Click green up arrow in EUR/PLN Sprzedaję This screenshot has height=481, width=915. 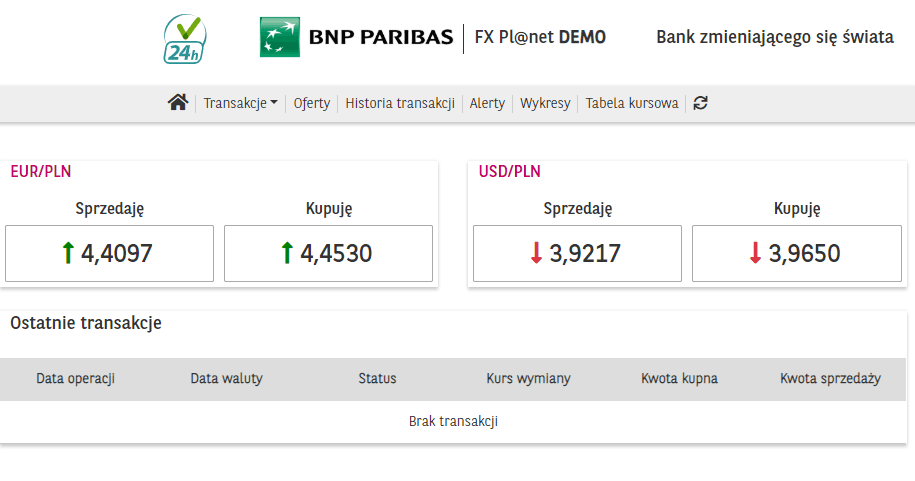[x=68, y=253]
